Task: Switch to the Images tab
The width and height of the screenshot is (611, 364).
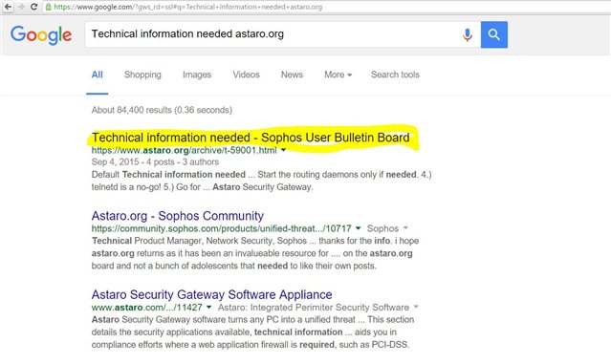Action: pos(197,75)
